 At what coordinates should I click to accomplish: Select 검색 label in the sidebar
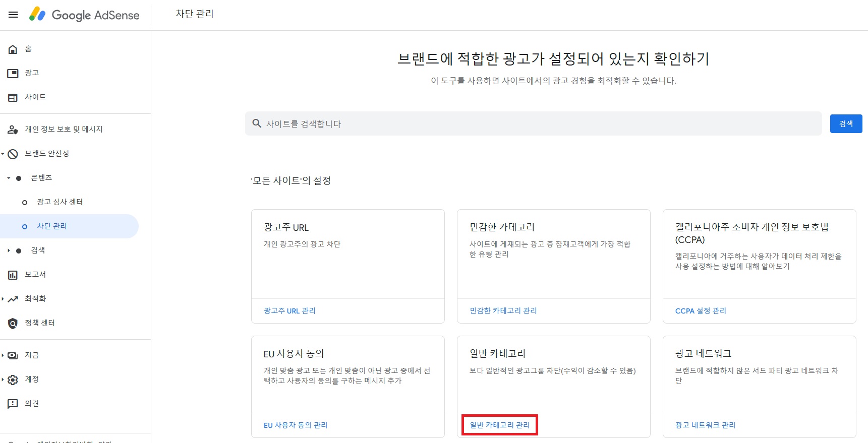tap(38, 250)
